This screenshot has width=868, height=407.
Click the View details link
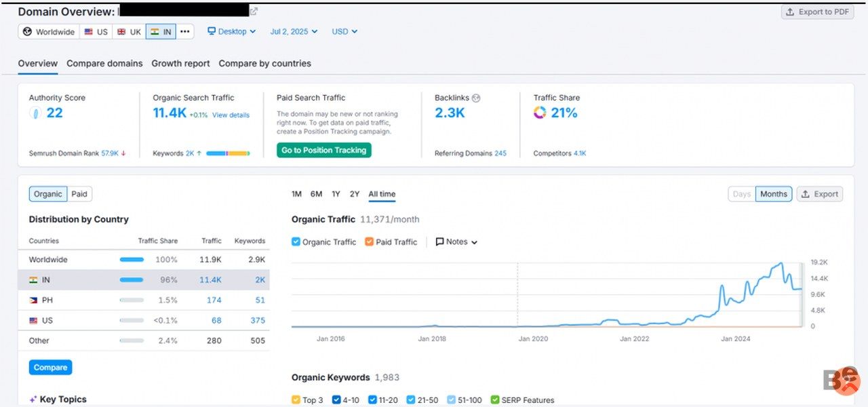[x=231, y=115]
